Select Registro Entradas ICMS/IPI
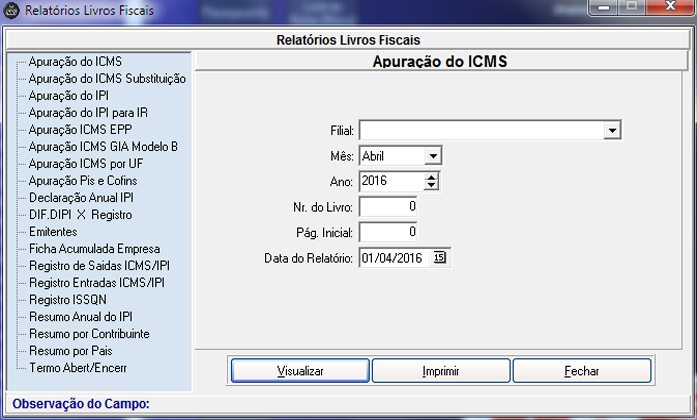 (97, 283)
